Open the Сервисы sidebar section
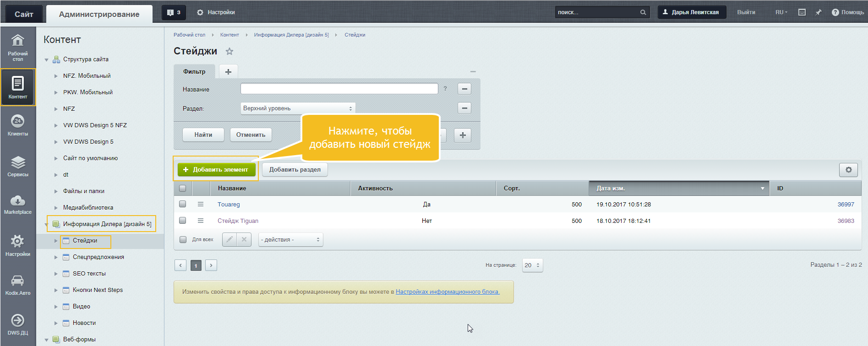The height and width of the screenshot is (346, 868). 18,166
